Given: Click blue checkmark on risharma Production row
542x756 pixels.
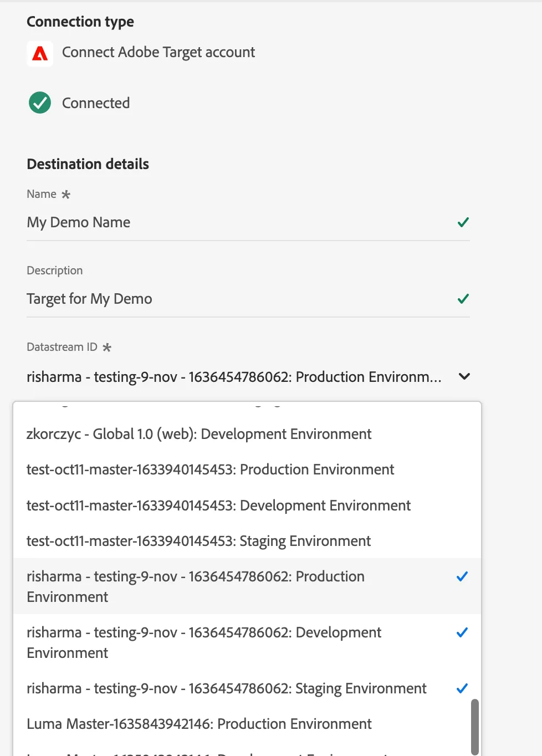Looking at the screenshot, I should [462, 576].
